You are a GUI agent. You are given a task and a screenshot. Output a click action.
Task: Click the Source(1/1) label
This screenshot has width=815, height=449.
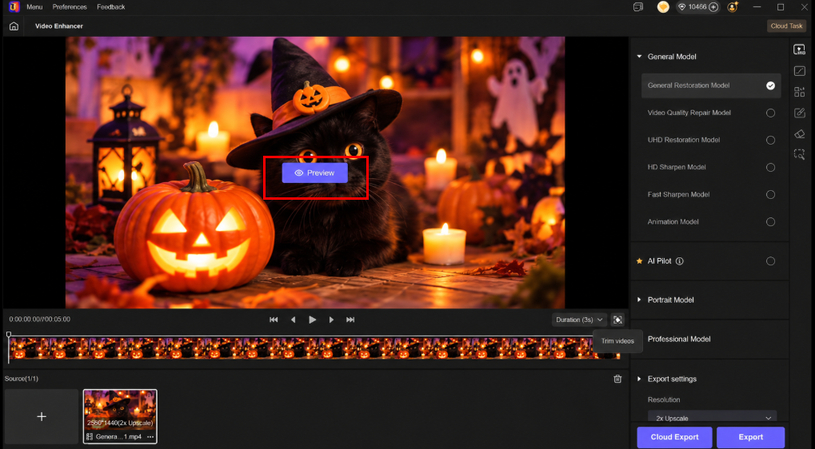pos(21,379)
